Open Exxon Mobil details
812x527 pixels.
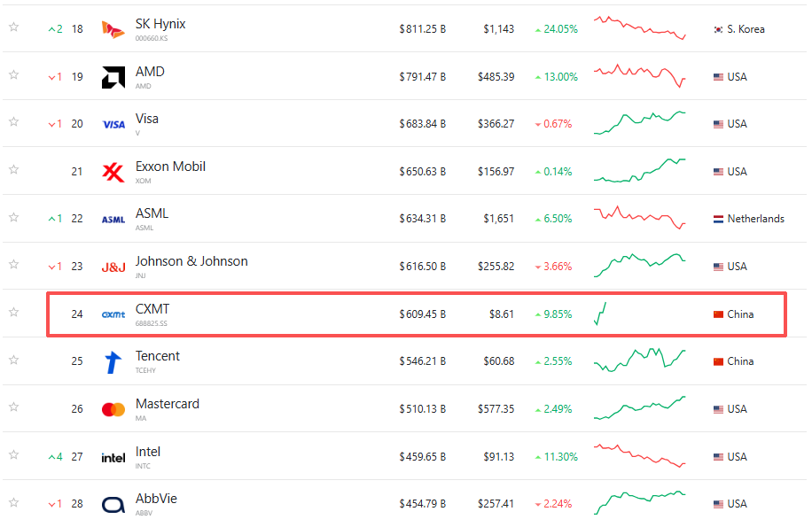click(170, 166)
